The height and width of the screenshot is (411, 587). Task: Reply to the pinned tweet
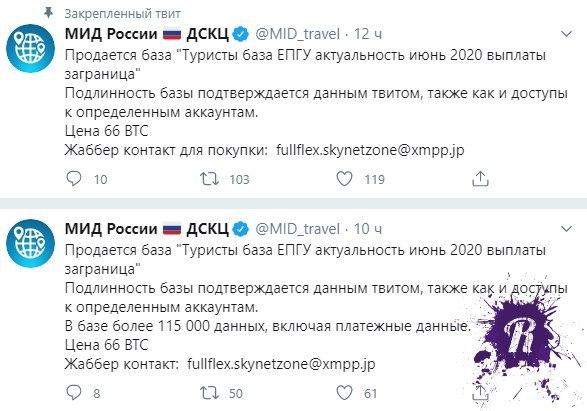(x=74, y=179)
